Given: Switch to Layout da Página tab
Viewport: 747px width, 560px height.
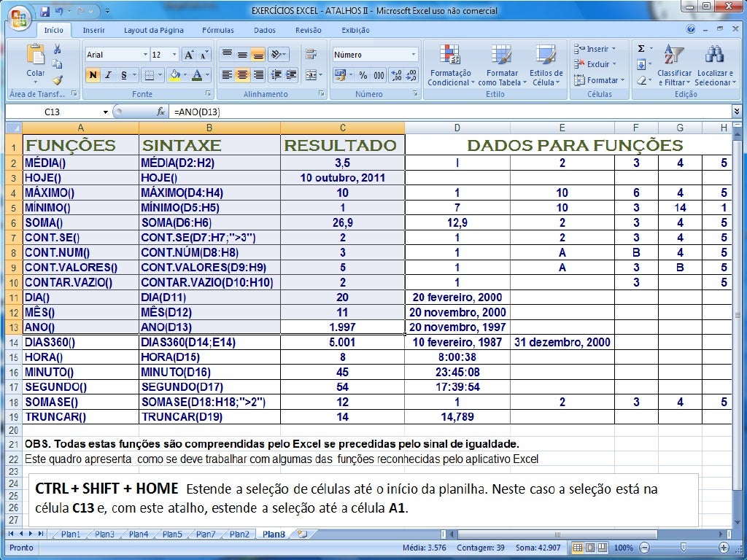Looking at the screenshot, I should click(153, 30).
